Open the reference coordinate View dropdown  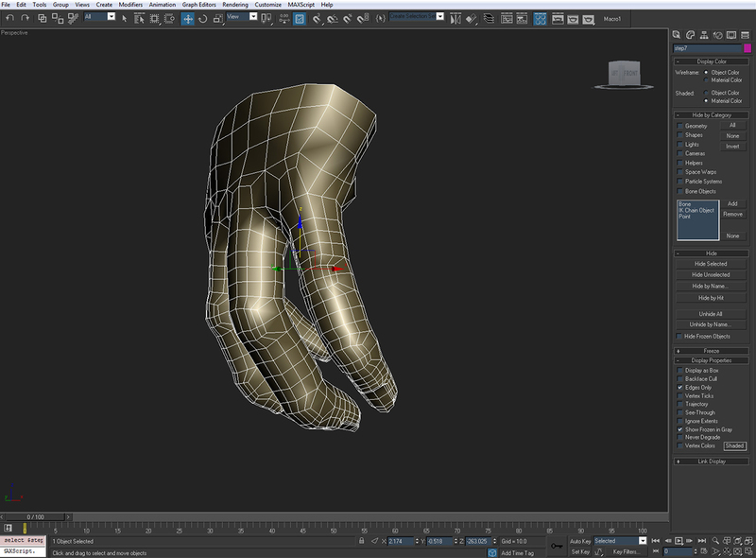click(253, 16)
